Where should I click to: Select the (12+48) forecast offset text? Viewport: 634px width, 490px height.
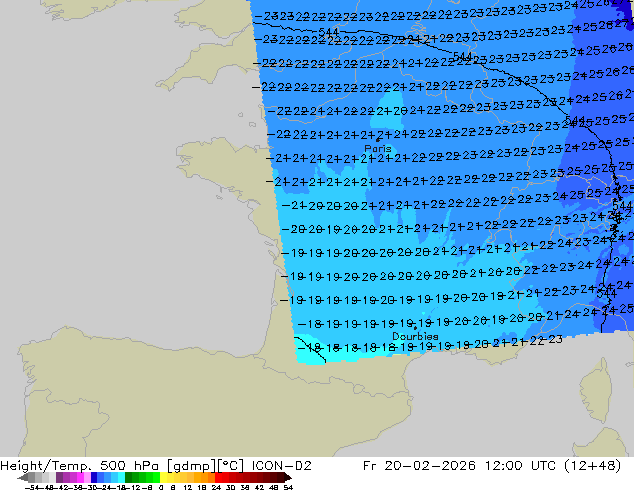(x=594, y=466)
